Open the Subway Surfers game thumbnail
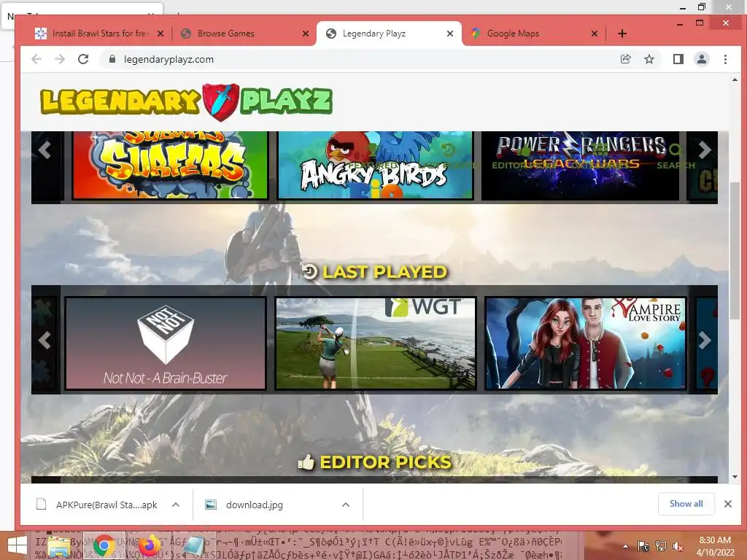This screenshot has width=747, height=560. pyautogui.click(x=170, y=165)
